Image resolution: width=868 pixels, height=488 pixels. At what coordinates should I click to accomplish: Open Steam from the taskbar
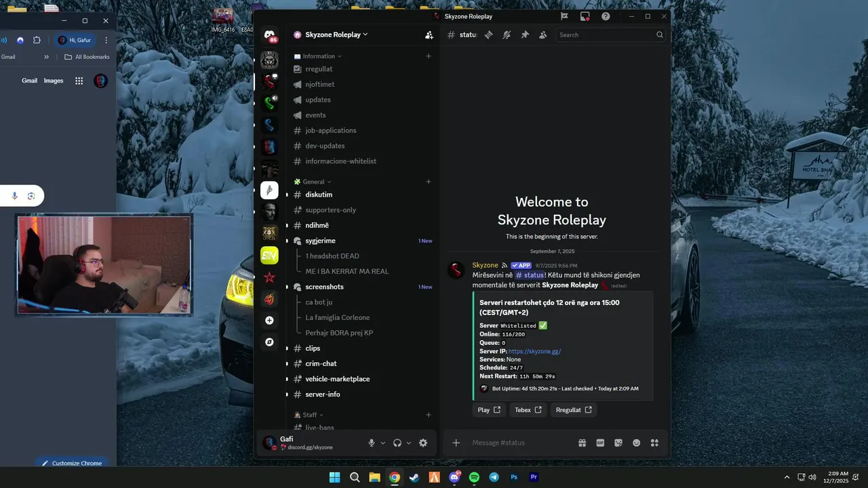[414, 477]
